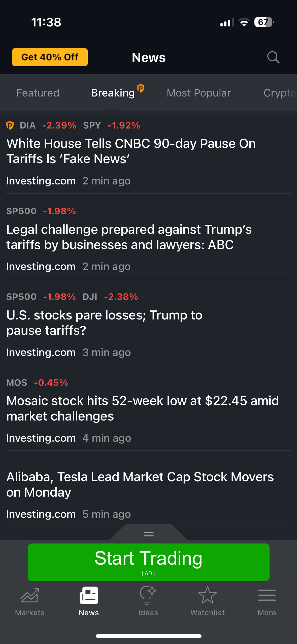
Task: Open the search magnifier icon
Action: pyautogui.click(x=273, y=57)
